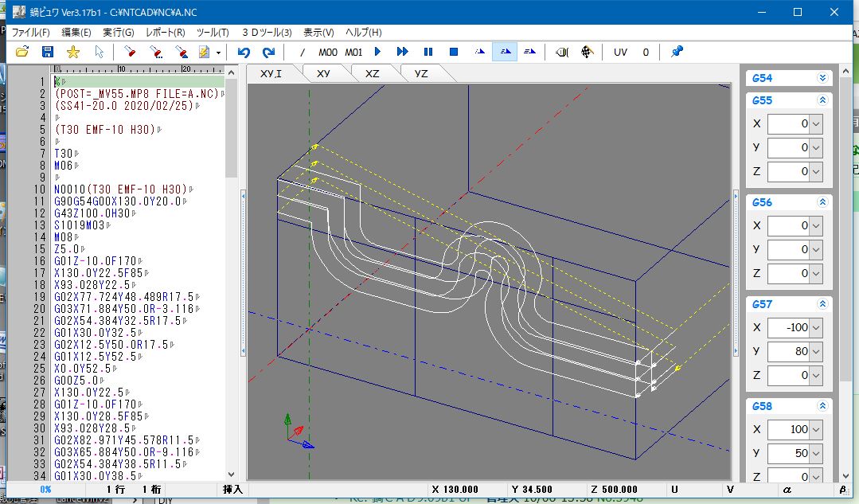Click the blue pushpin icon
This screenshot has height=504, width=859.
677,52
